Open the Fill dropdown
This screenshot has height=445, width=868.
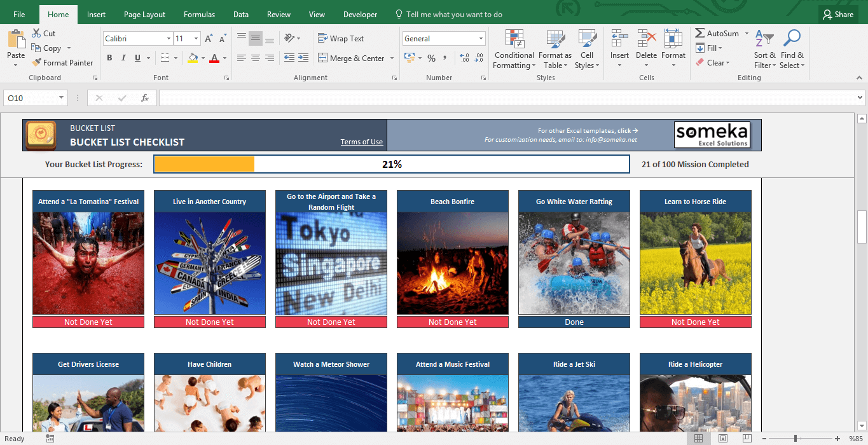[708, 48]
